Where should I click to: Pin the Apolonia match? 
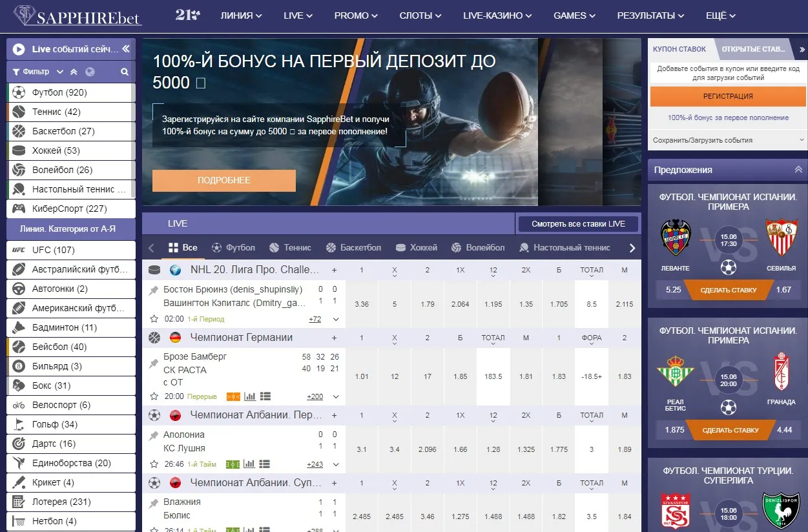[154, 436]
